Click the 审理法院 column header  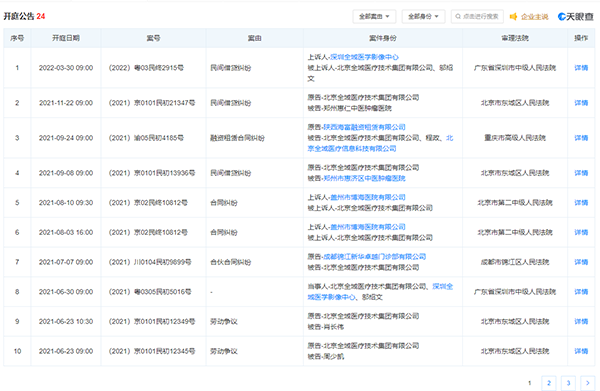515,38
